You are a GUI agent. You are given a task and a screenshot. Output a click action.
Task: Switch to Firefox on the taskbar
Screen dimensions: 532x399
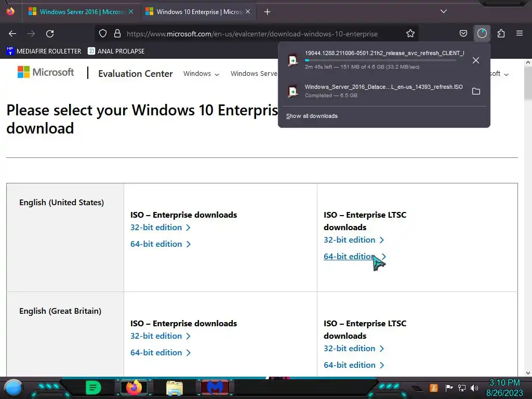[134, 388]
